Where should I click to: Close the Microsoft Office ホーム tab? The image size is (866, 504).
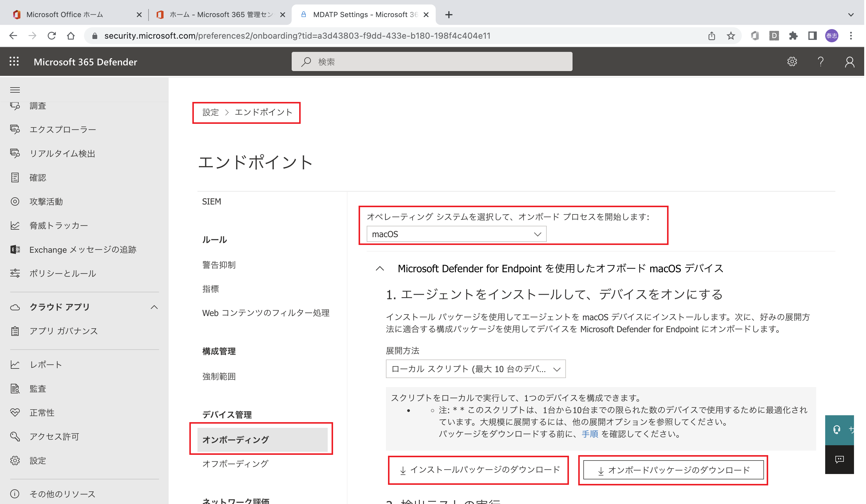tap(139, 15)
